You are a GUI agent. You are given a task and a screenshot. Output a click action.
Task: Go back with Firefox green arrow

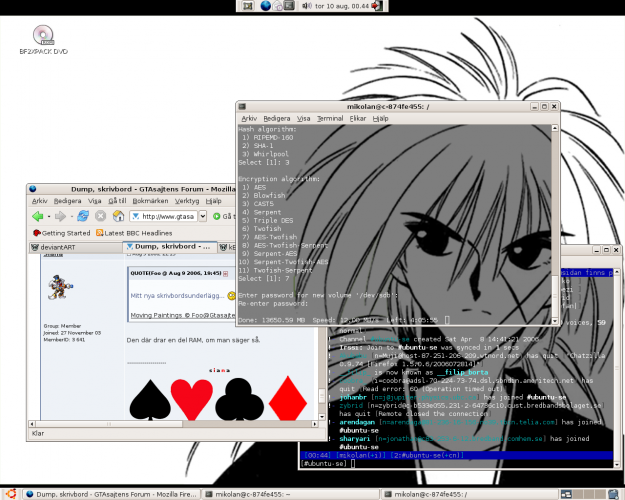pyautogui.click(x=38, y=216)
